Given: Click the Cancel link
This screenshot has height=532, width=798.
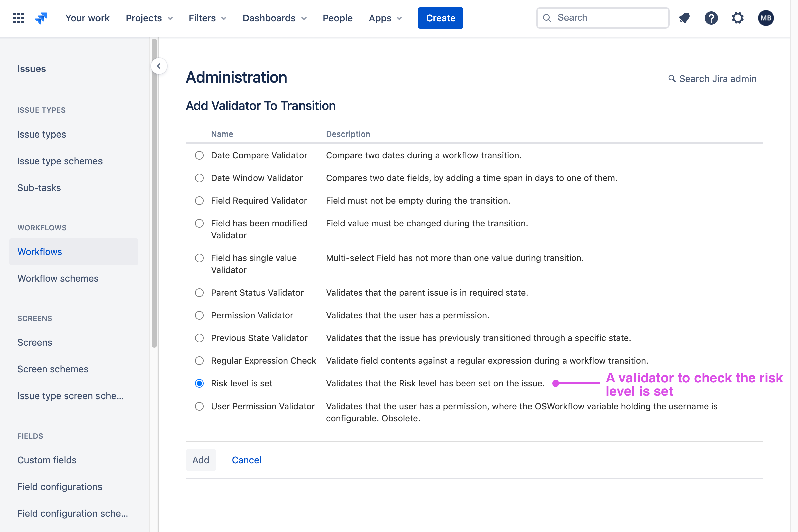Looking at the screenshot, I should (246, 460).
